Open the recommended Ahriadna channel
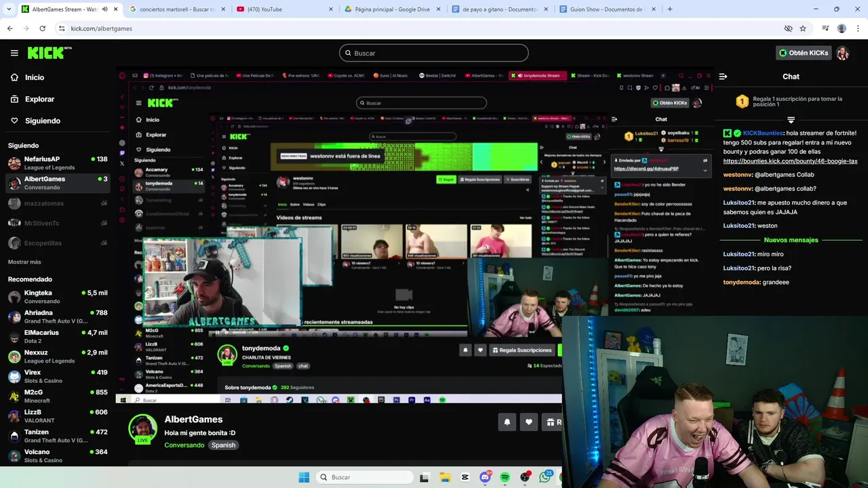 (58, 317)
